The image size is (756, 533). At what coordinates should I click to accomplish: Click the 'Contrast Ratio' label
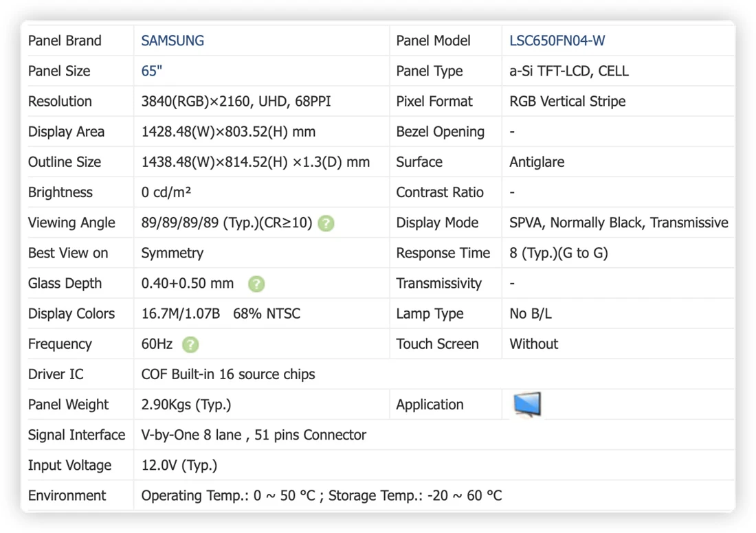coord(440,192)
